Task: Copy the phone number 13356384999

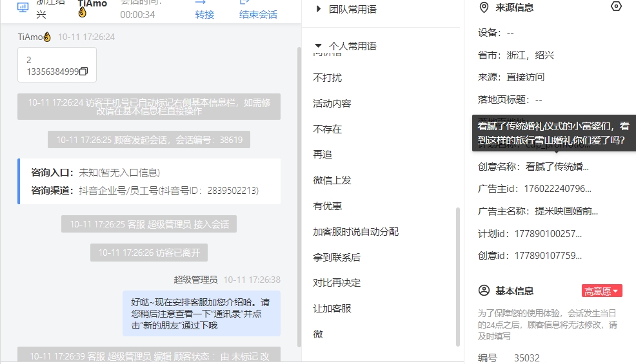Action: tap(84, 72)
